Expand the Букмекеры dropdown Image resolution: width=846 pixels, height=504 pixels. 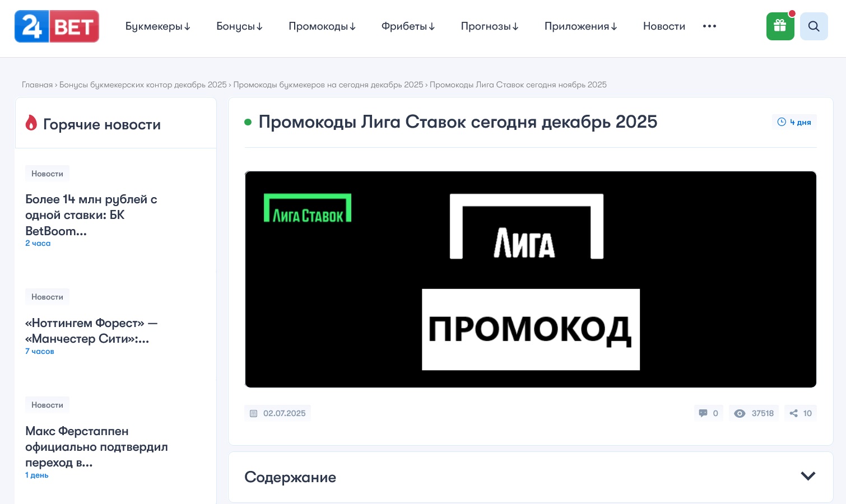(x=157, y=26)
